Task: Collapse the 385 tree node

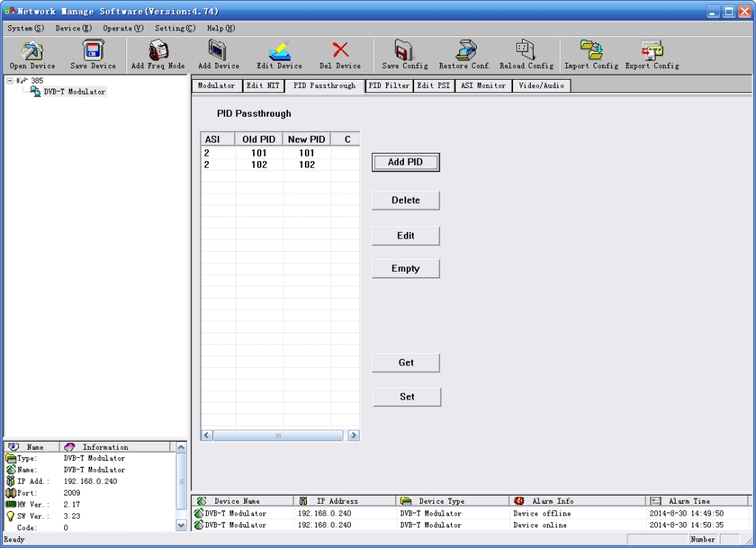Action: pos(10,81)
